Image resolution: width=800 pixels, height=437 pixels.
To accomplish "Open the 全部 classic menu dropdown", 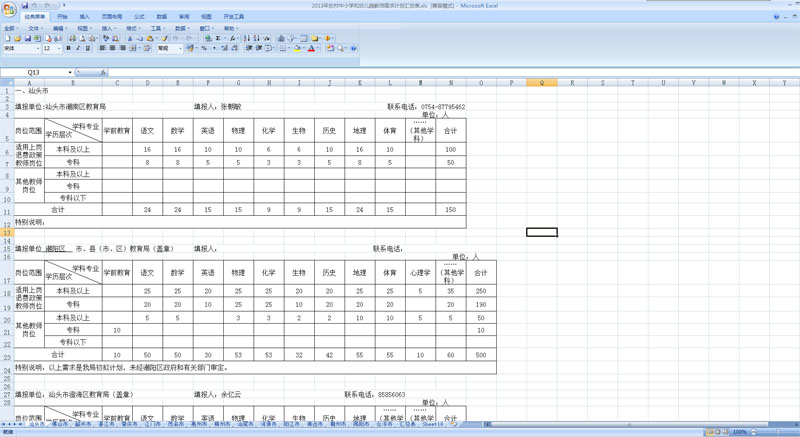I will coord(11,28).
